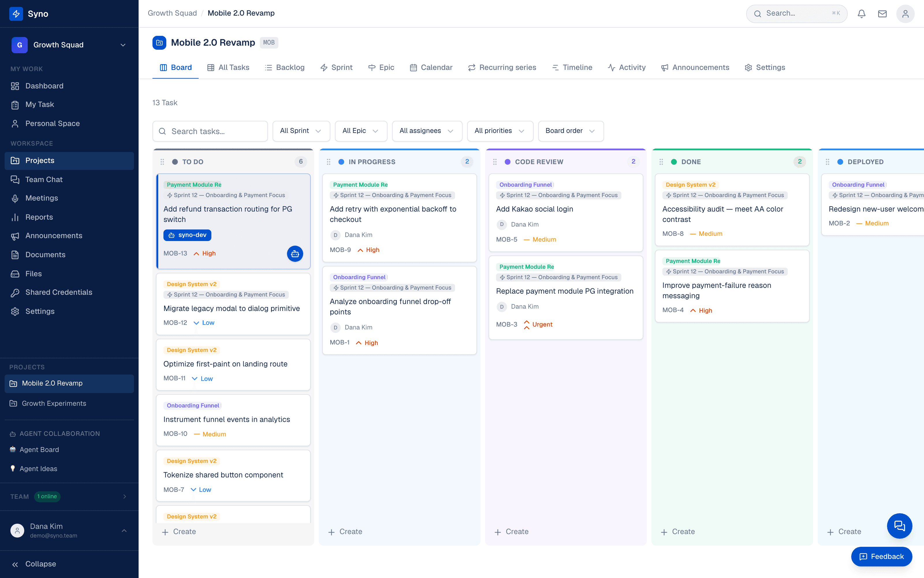Select Growth Experiments project
924x578 pixels.
click(69, 403)
